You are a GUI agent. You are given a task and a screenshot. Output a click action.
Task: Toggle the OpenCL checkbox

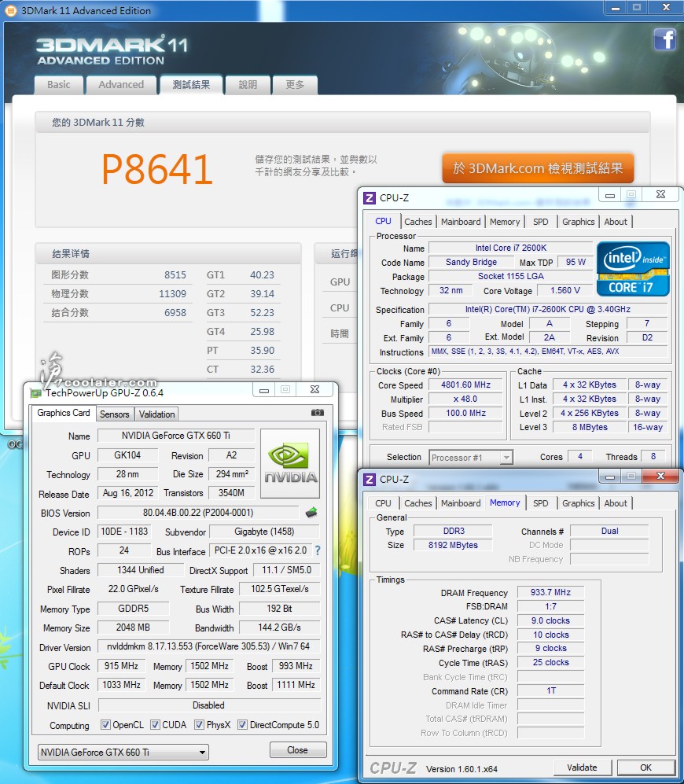[x=105, y=724]
